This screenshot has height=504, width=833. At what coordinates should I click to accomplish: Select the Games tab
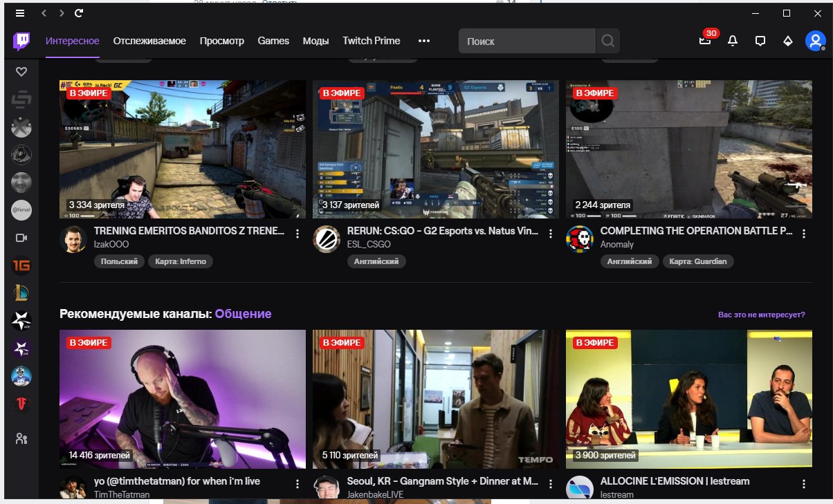273,41
